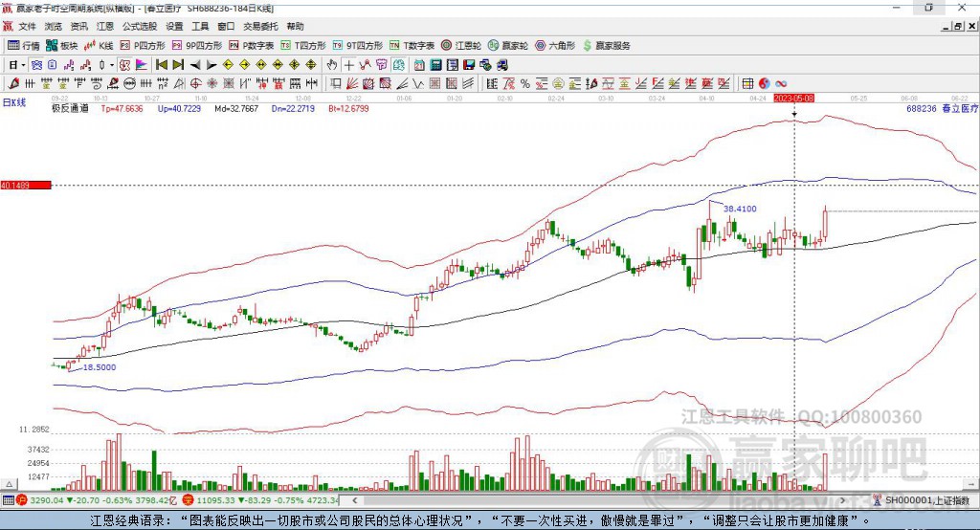Jump to last bar icon
This screenshot has height=530, width=980.
click(178, 65)
